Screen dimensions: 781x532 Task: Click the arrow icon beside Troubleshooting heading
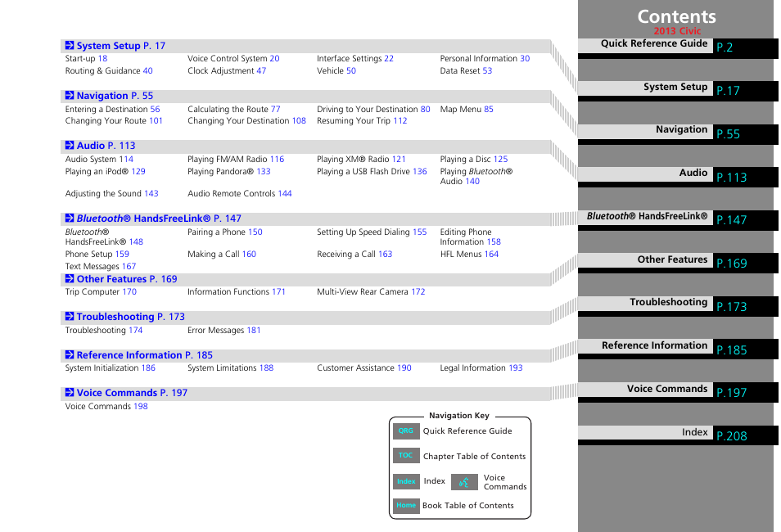pyautogui.click(x=70, y=316)
